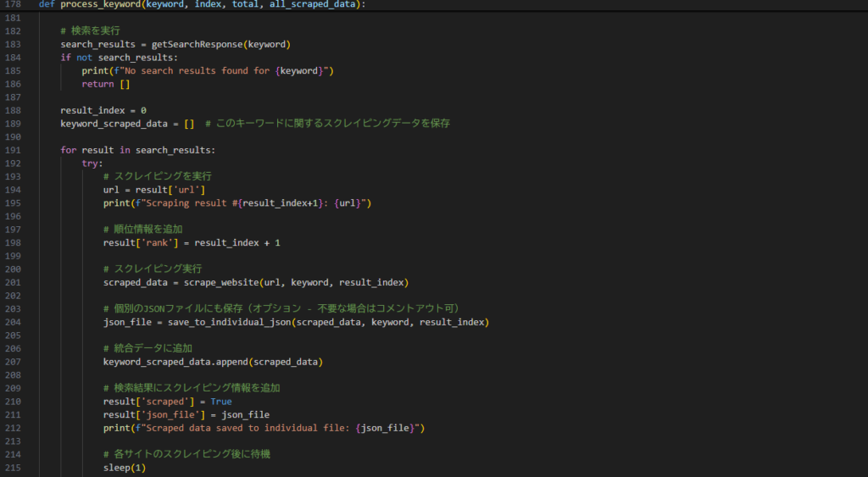The height and width of the screenshot is (477, 868).
Task: Click line number 195 in the gutter
Action: [13, 203]
